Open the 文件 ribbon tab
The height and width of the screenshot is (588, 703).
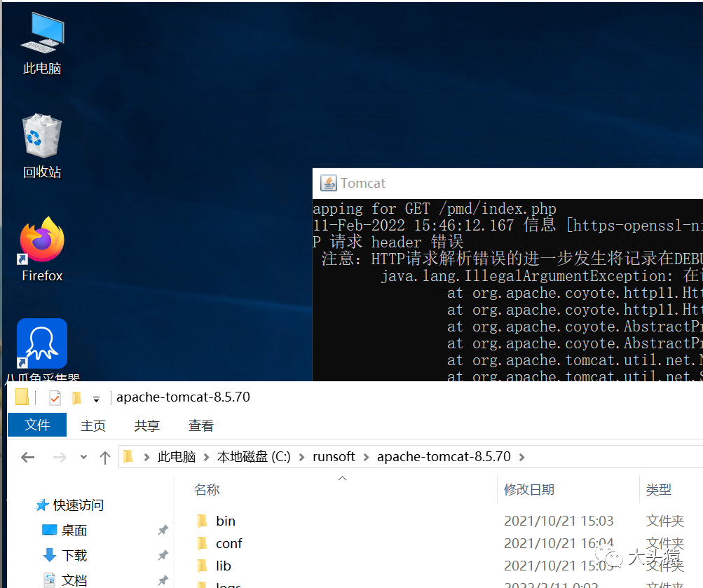[x=37, y=425]
